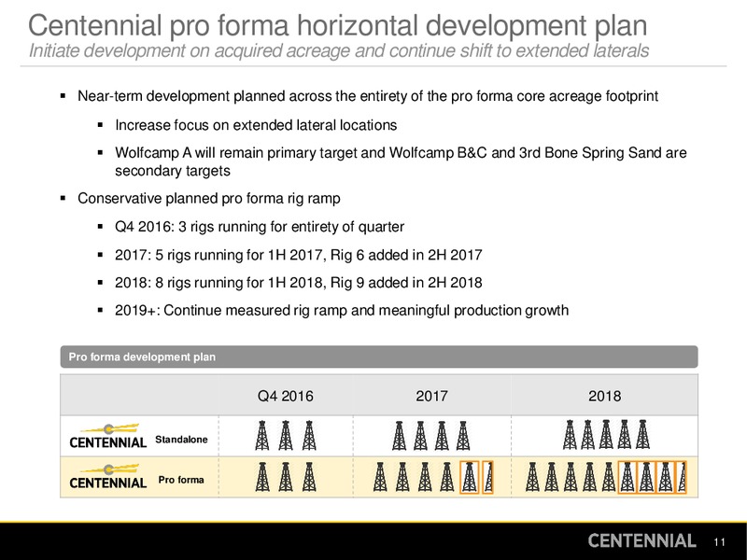Select bullet "Near-term development planned across the entirety"
Viewport: 747px width, 560px height.
coord(367,96)
